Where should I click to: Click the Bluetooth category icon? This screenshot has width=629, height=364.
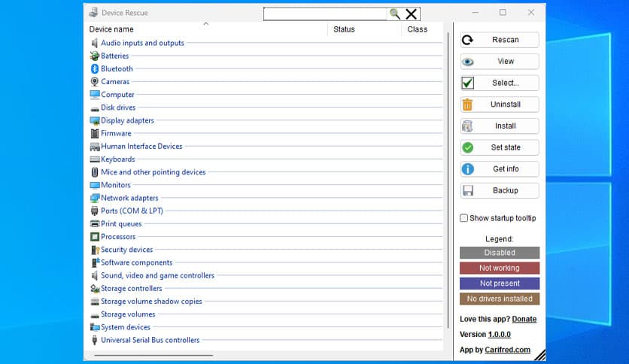[95, 68]
